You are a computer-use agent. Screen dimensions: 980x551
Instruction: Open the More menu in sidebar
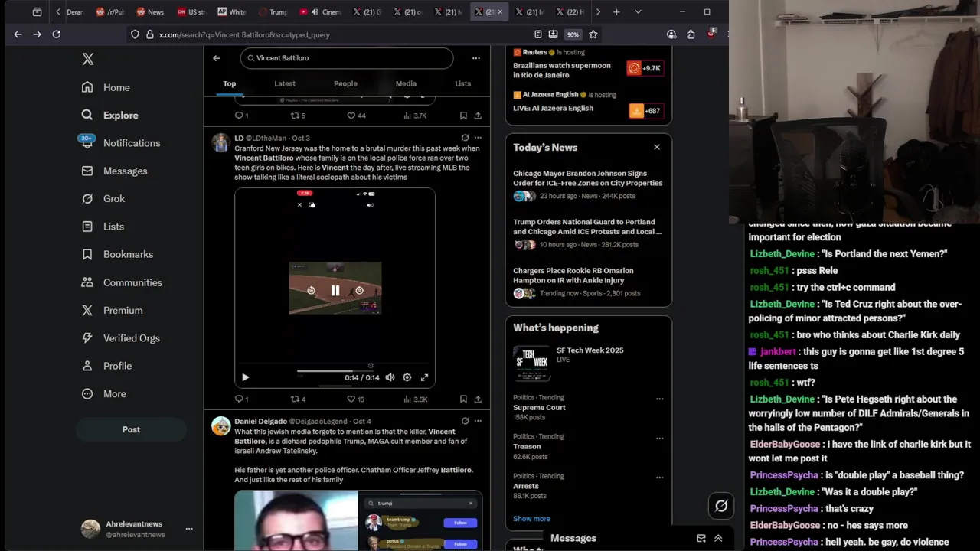click(x=104, y=393)
